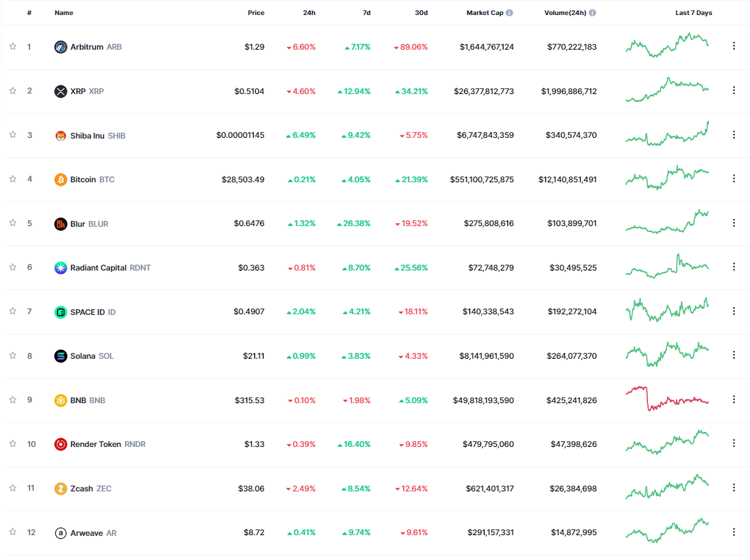Click the Zcash logo icon
Viewport: 750px width, 560px height.
tap(61, 489)
